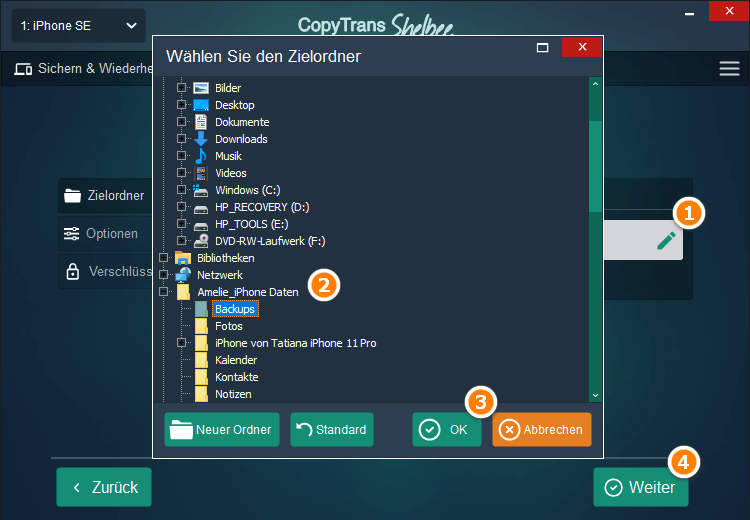Click the folder tree scrollbar thumb
This screenshot has width=750, height=520.
coord(595,166)
